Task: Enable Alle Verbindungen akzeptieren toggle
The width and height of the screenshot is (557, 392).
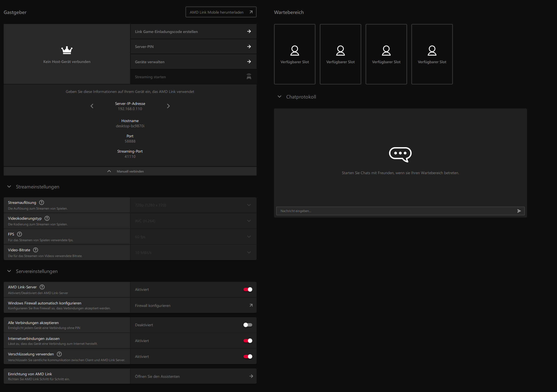Action: tap(248, 325)
